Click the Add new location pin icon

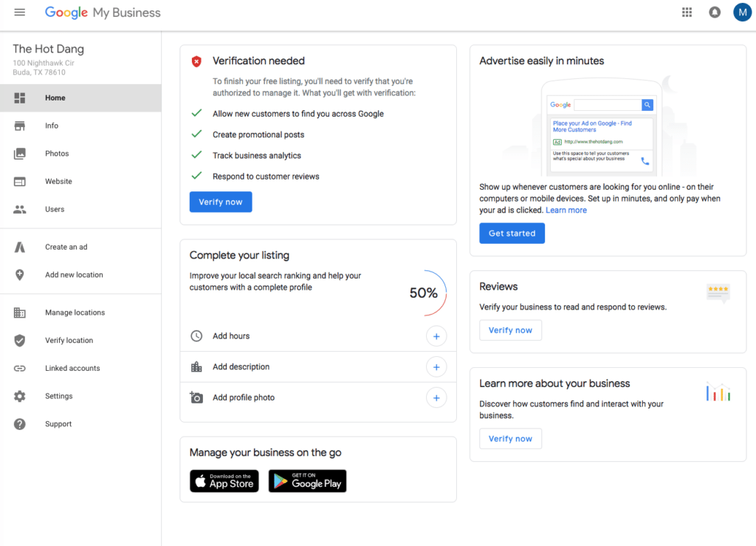(20, 275)
